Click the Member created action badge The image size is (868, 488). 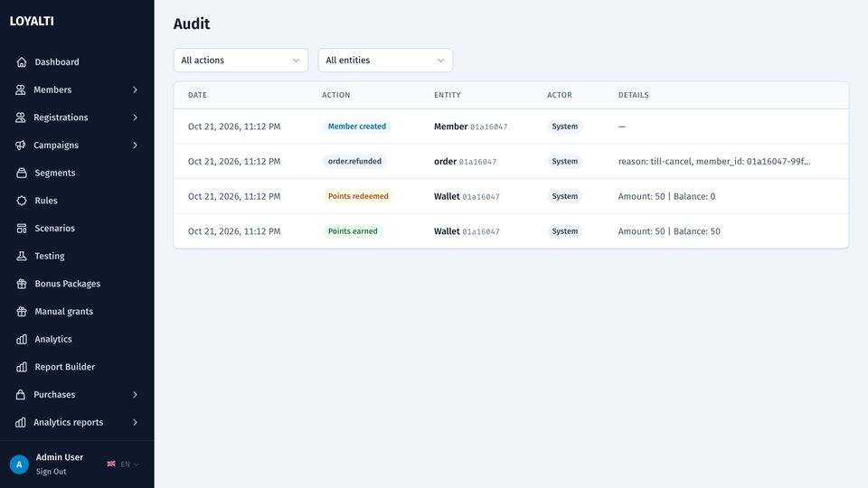point(357,127)
